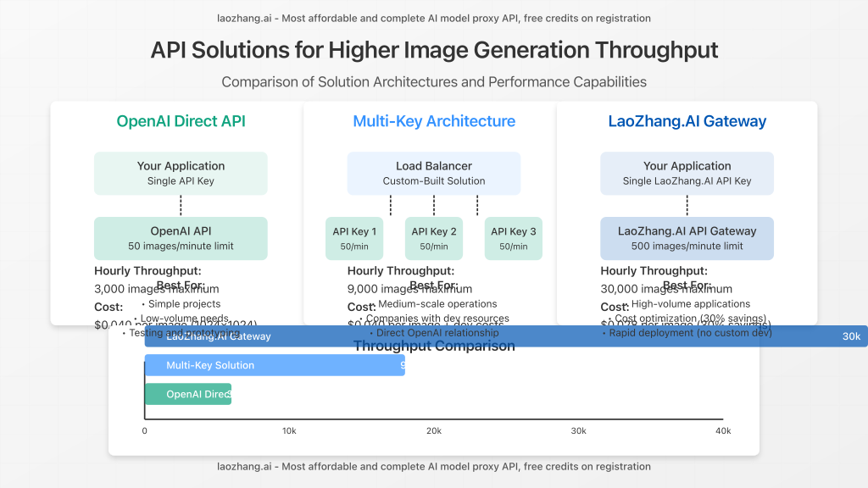Select the 'LaoZhang.AI Gateway' heading

click(687, 121)
